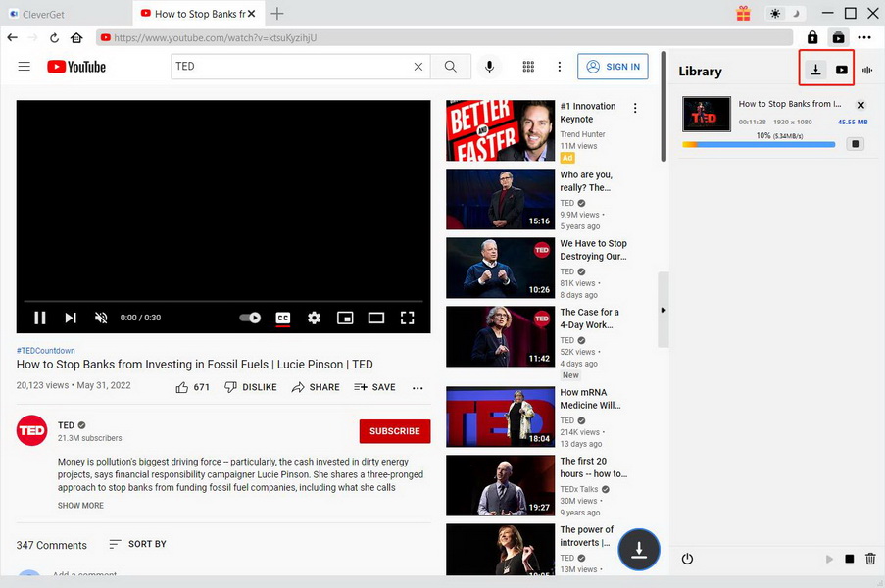Open #1 Innovation Keynote ad thumbnail
The height and width of the screenshot is (588, 885).
click(500, 130)
